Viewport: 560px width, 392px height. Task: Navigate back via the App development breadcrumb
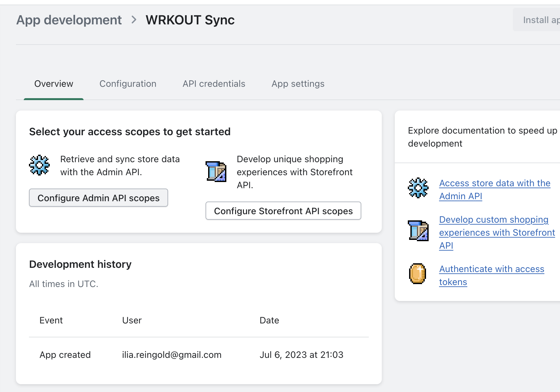tap(69, 20)
